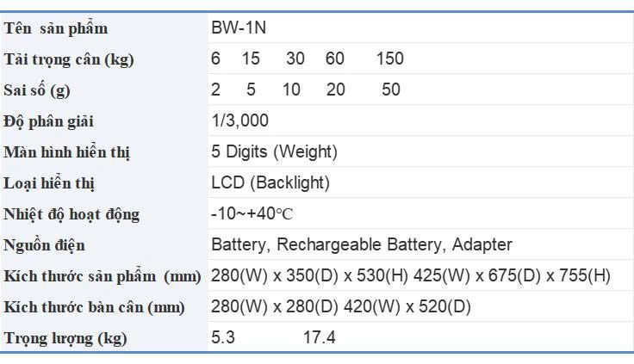Click the product name value BW-1N
The width and height of the screenshot is (634, 364).
239,28
